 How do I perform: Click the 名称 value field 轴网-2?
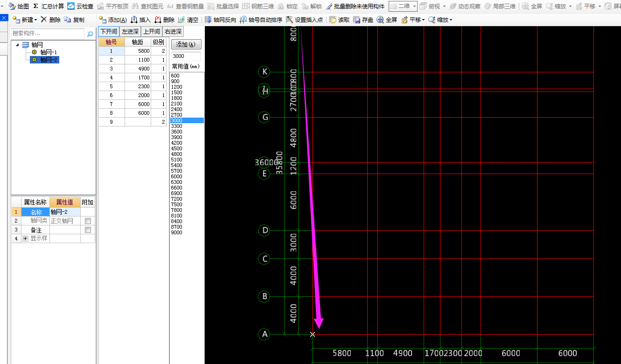65,212
